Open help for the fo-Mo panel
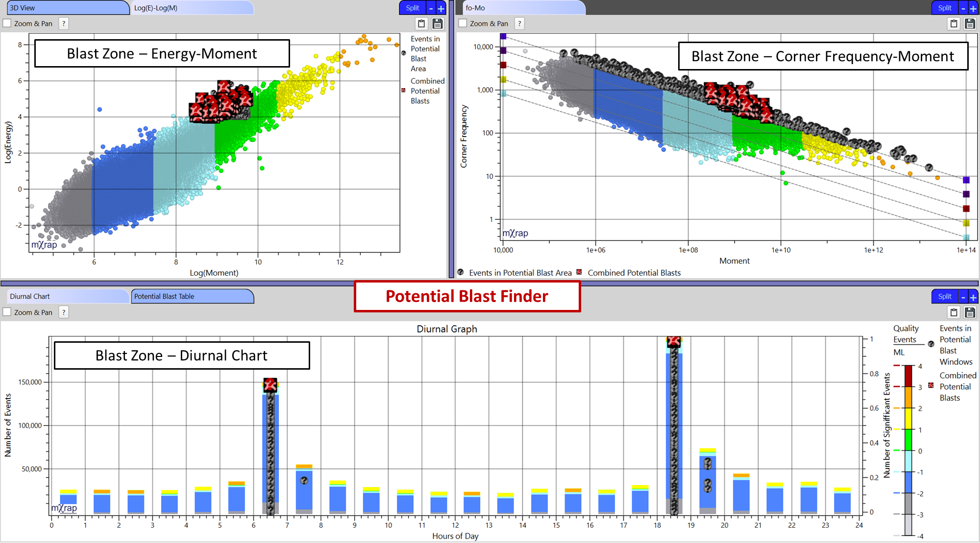The width and height of the screenshot is (980, 543). pos(519,23)
